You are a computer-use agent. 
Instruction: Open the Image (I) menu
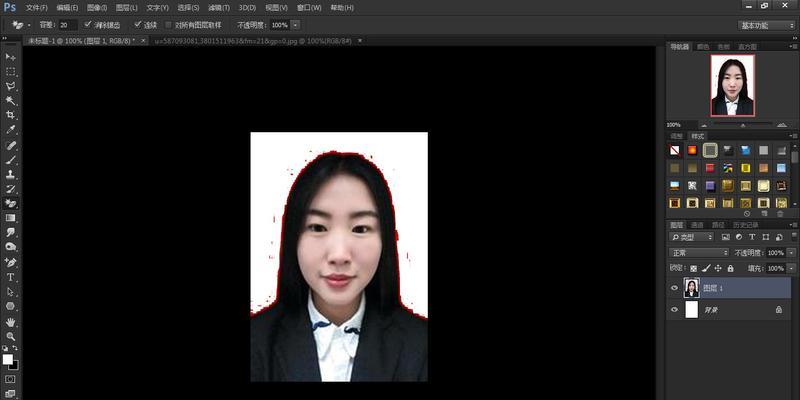[97, 8]
